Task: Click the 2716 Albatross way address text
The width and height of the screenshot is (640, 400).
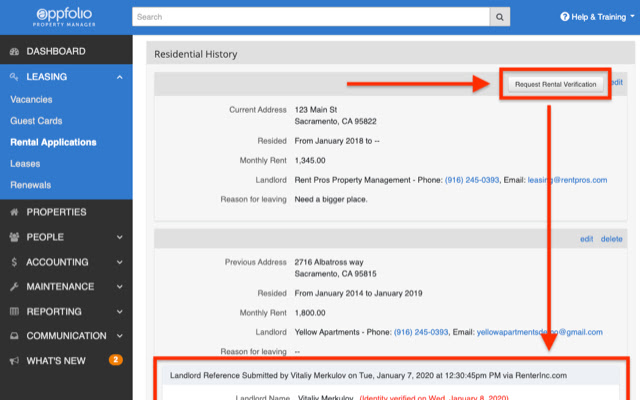Action: 329,262
